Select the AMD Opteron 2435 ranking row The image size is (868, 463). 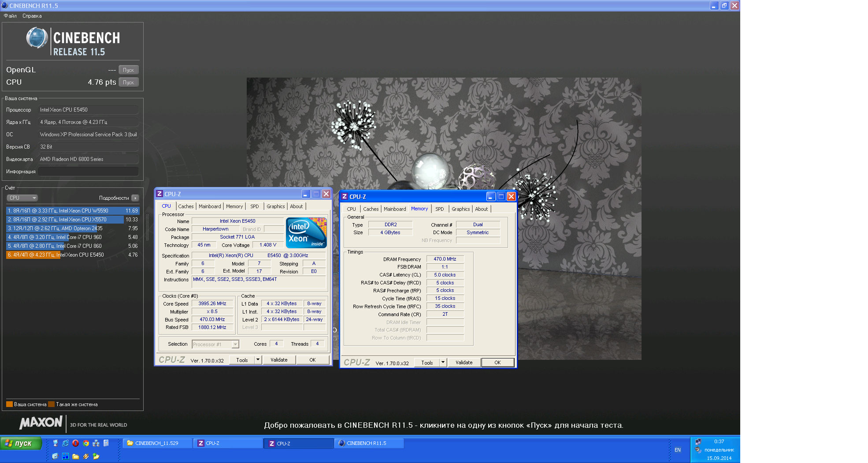73,228
